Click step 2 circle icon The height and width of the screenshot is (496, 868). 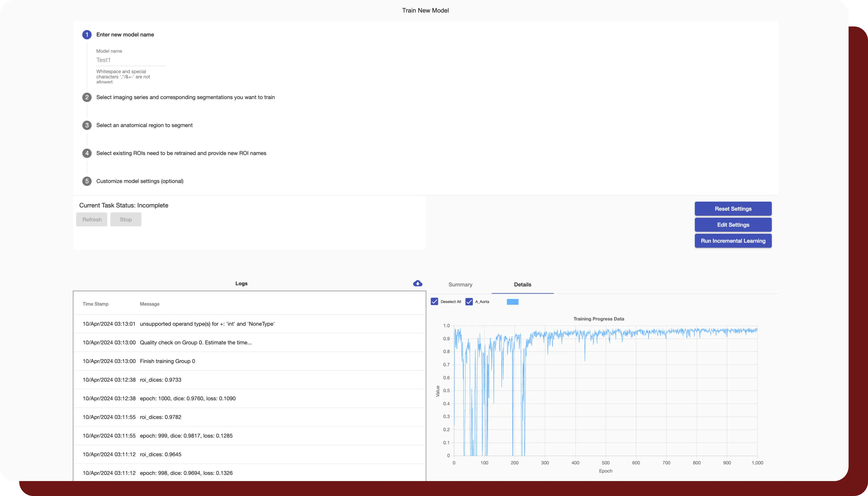pos(87,97)
